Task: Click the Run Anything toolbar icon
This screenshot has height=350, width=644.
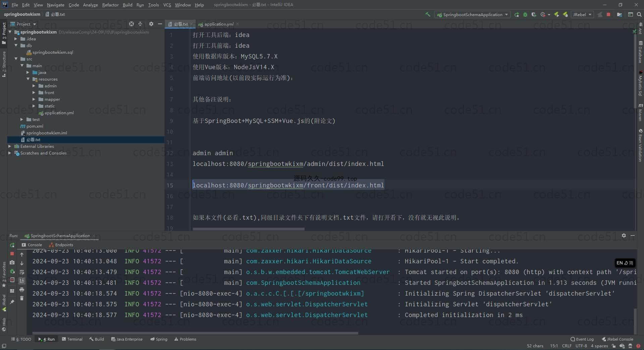Action: pyautogui.click(x=631, y=14)
